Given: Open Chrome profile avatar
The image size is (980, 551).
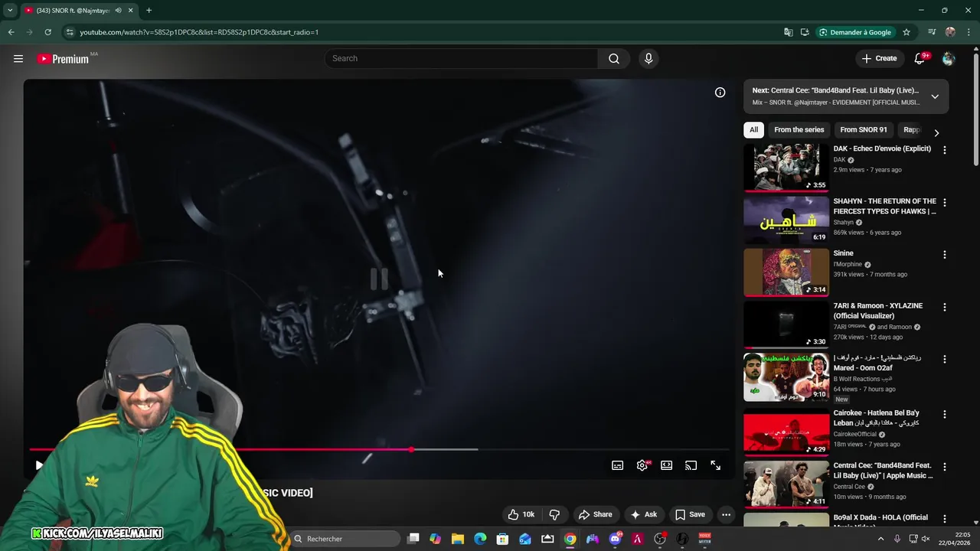Looking at the screenshot, I should pyautogui.click(x=950, y=32).
